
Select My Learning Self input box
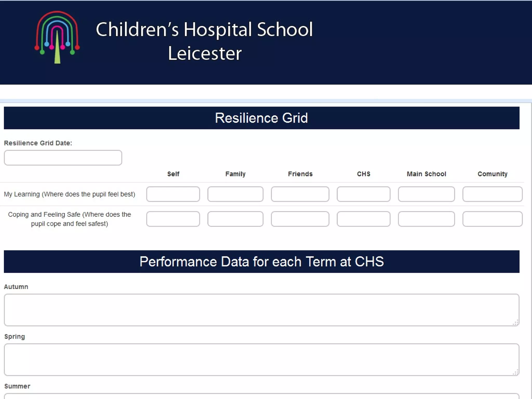173,194
